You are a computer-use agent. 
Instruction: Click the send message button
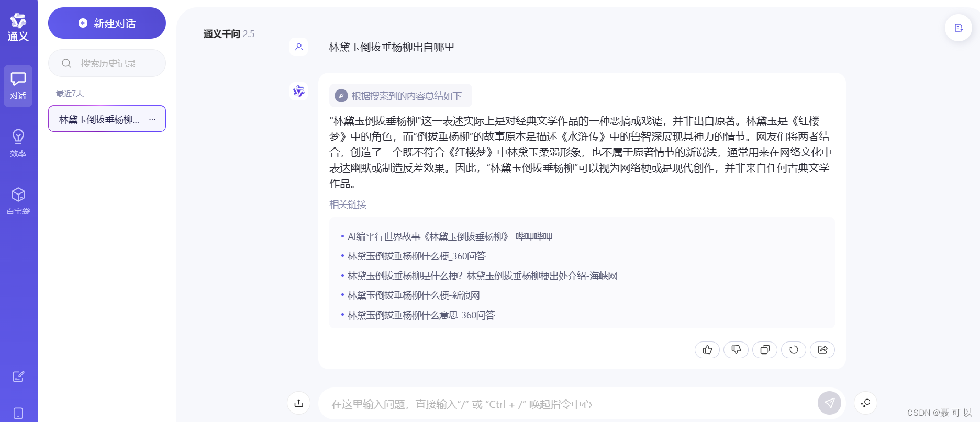[829, 403]
